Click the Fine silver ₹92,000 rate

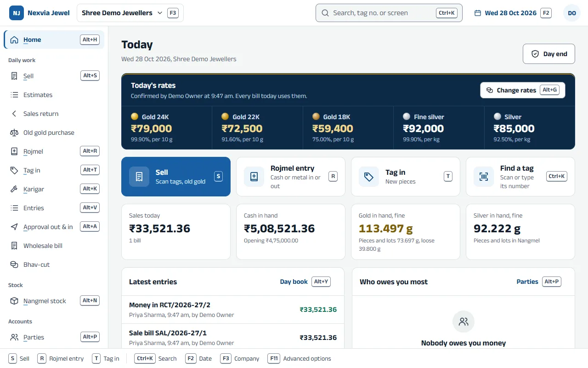(x=439, y=128)
